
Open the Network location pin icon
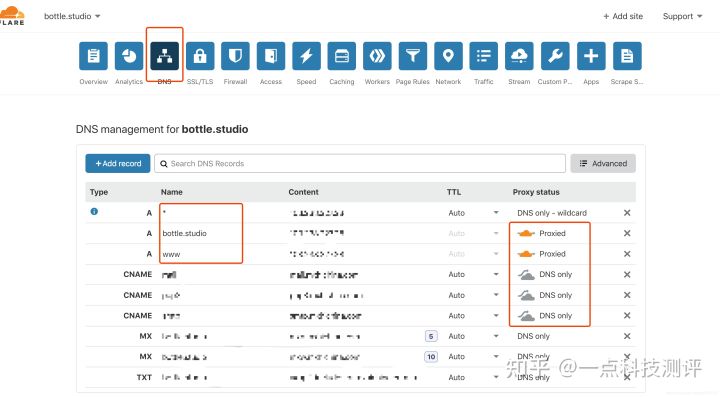pyautogui.click(x=448, y=56)
